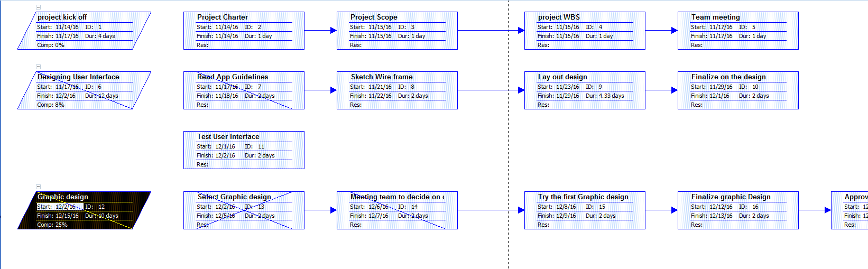Viewport: 868px width, 269px height.
Task: Click the highlighted 'Graphic design' node title
Action: (62, 197)
